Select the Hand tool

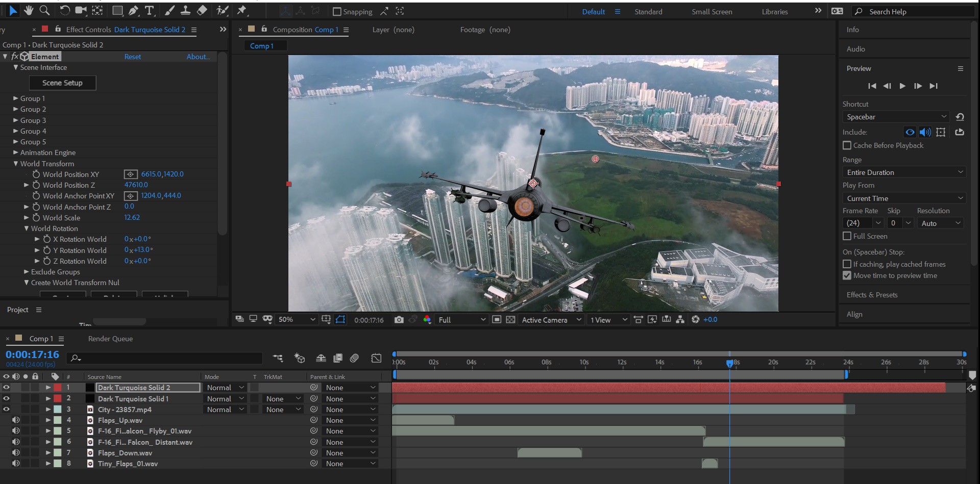[29, 10]
